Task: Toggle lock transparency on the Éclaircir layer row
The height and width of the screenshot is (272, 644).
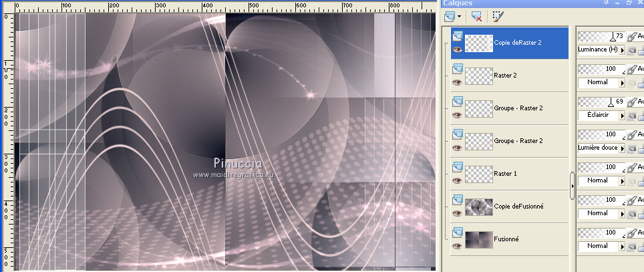Action: pos(633,116)
